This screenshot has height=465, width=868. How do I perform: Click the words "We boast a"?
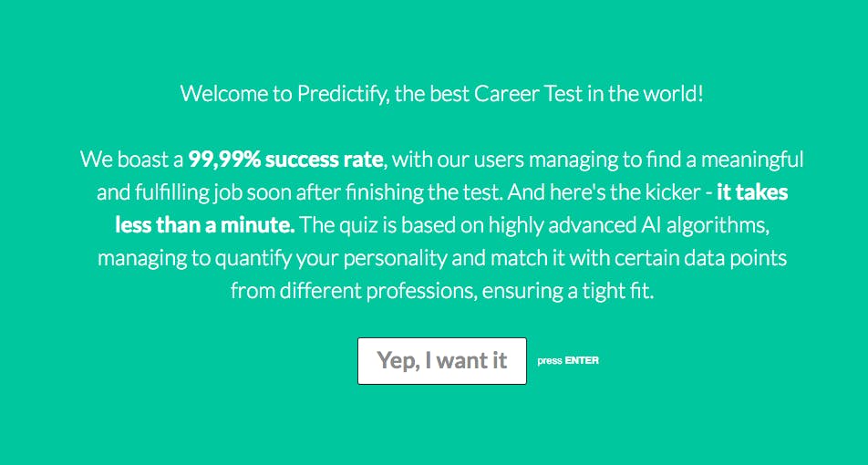coord(131,160)
